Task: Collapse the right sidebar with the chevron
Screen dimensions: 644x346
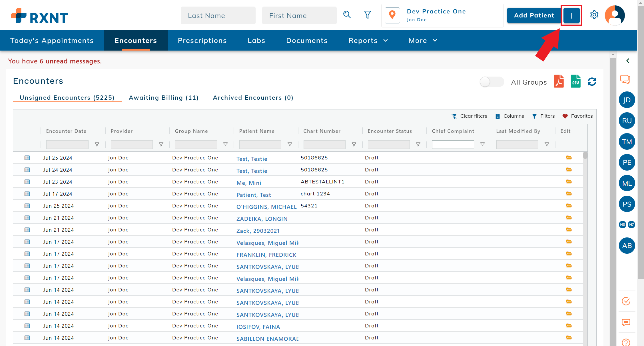Action: tap(628, 61)
